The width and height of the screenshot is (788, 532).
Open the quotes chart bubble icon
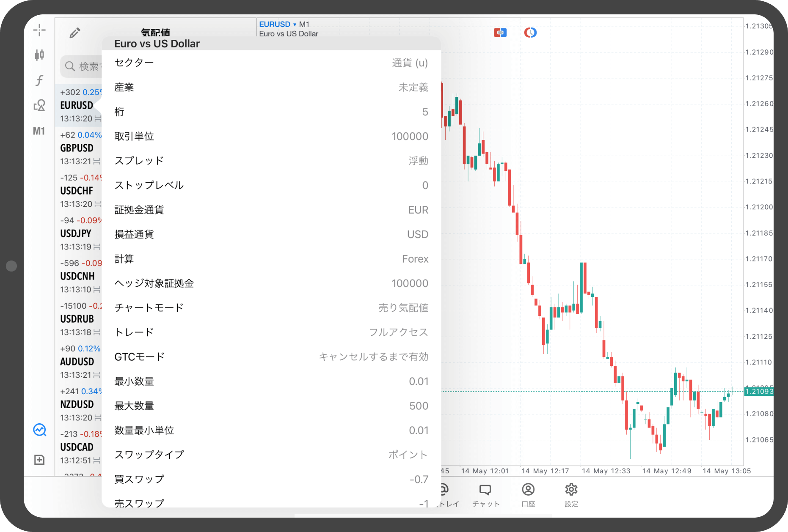click(x=39, y=430)
